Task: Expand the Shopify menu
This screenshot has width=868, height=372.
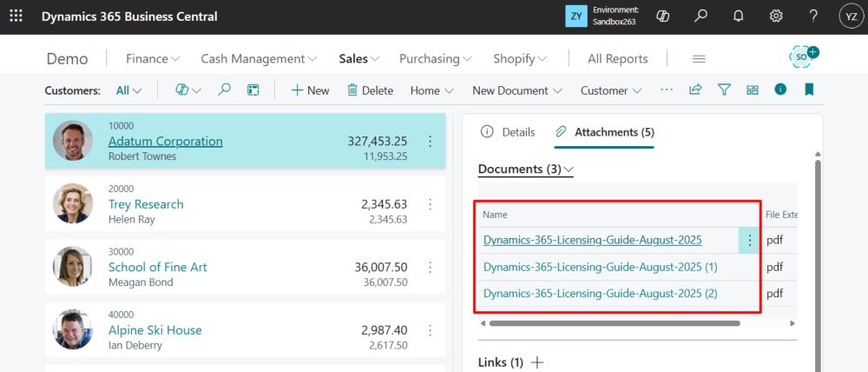Action: (x=520, y=59)
